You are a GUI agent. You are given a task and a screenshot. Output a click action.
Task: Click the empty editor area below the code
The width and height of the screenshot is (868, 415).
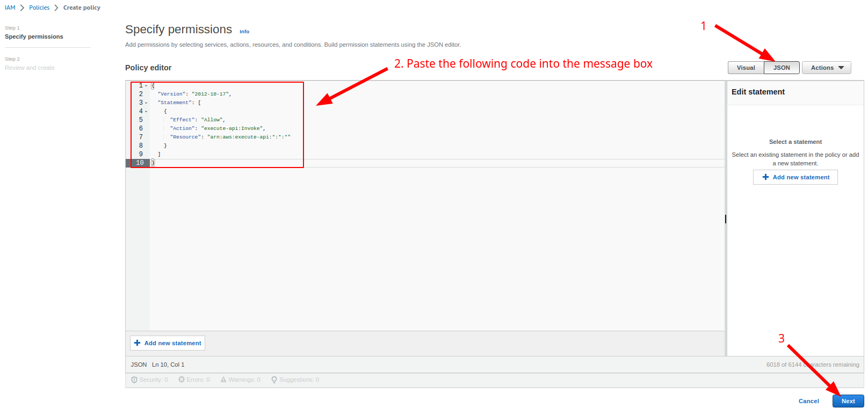(x=437, y=249)
